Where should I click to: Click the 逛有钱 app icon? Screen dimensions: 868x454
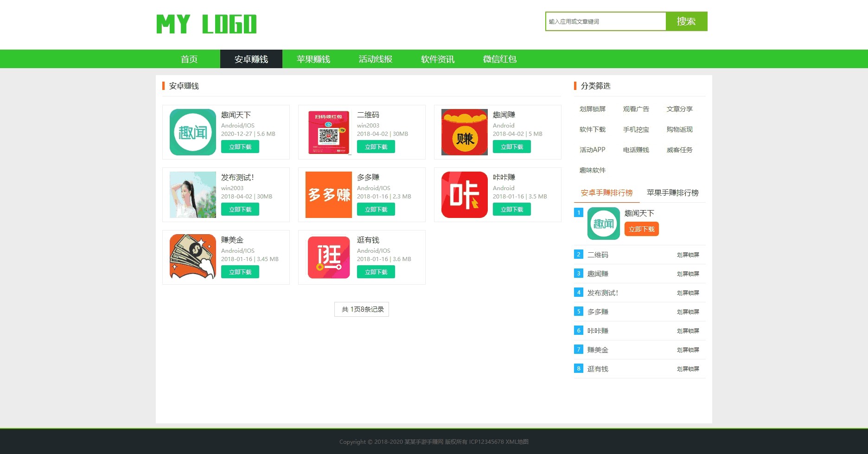coord(327,257)
